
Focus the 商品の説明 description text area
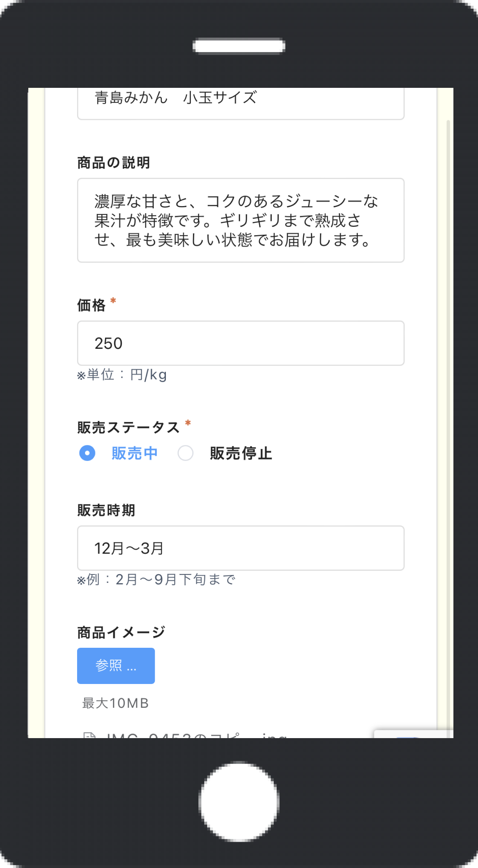[240, 220]
